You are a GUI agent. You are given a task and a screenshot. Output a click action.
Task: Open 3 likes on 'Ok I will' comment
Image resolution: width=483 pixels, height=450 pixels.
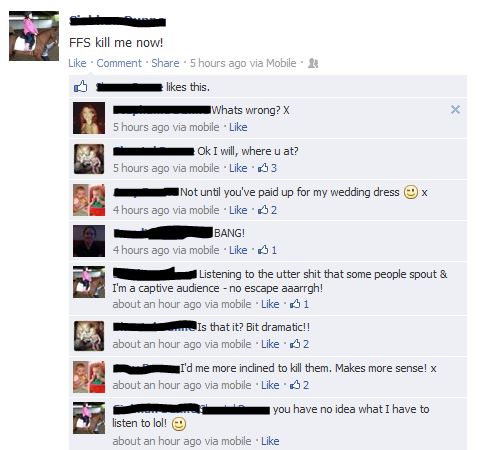pyautogui.click(x=267, y=168)
